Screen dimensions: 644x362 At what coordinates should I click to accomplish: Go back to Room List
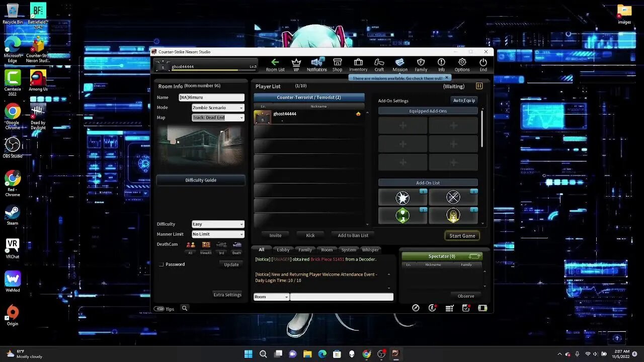click(x=275, y=65)
